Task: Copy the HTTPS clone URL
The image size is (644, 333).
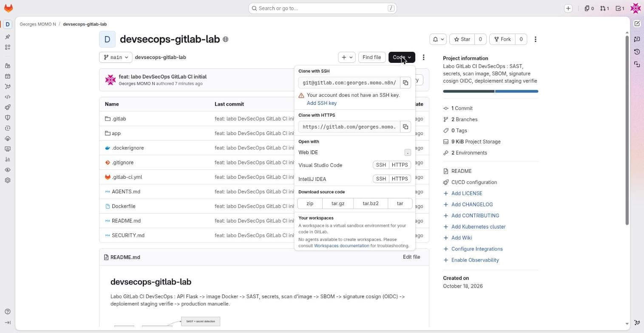Action: (x=406, y=127)
